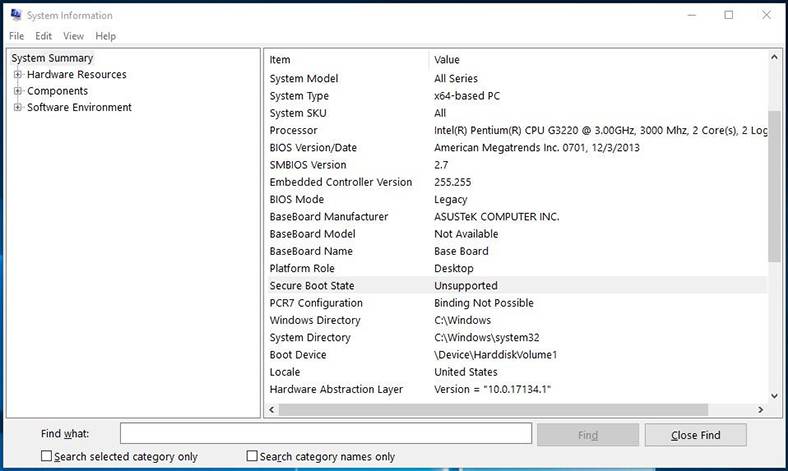Click the Find button

coord(587,435)
